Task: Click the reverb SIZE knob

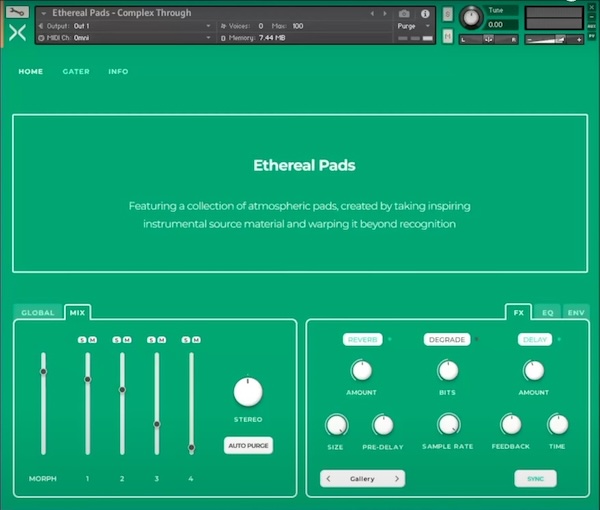Action: point(336,425)
